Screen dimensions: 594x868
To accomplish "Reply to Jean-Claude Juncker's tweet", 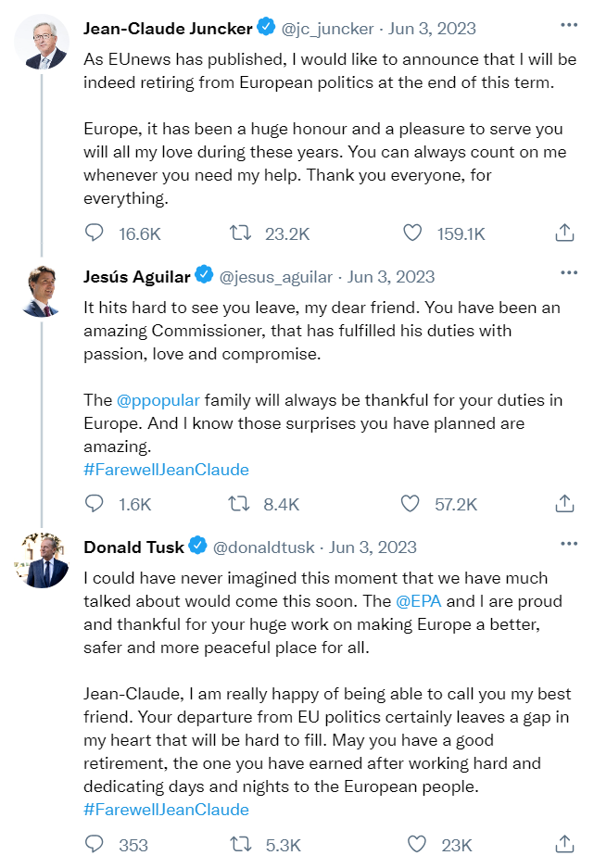I will [95, 233].
